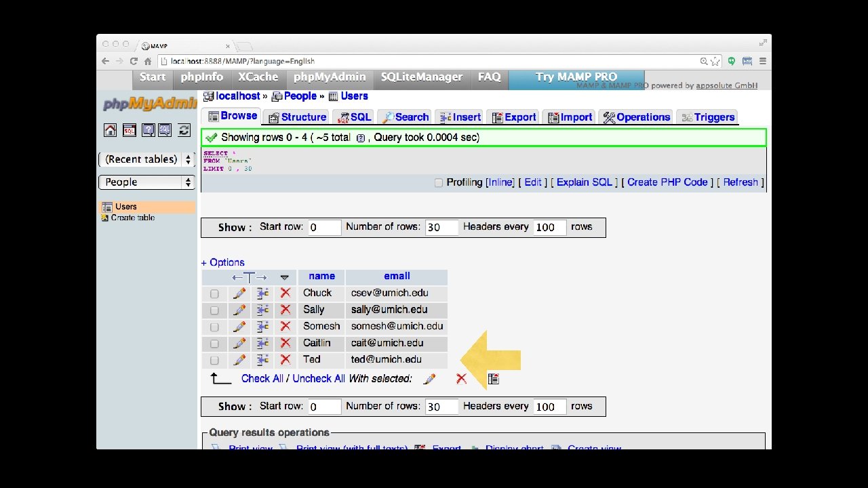Click the Check All link

click(x=262, y=378)
